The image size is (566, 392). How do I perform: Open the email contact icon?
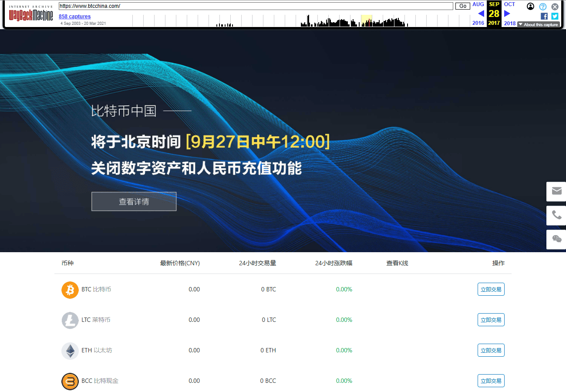tap(556, 191)
